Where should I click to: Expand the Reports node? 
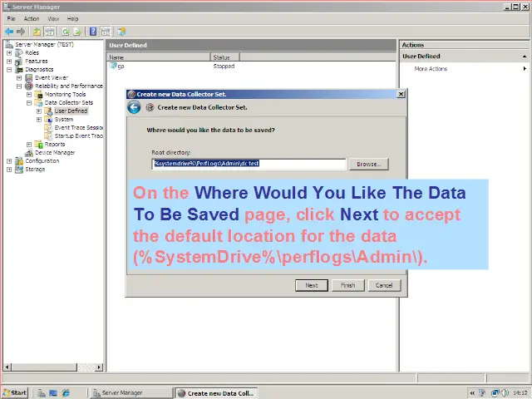(x=29, y=145)
